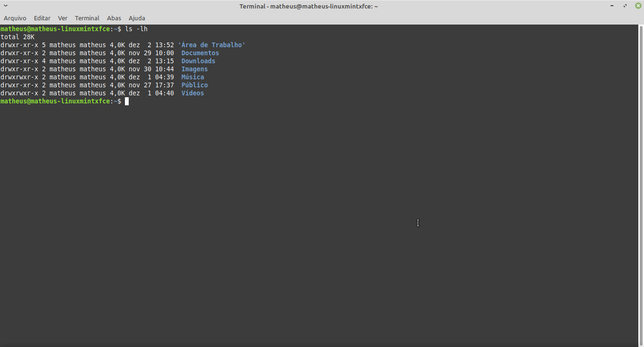
Task: Click the cursor block at the last prompt
Action: click(x=127, y=101)
